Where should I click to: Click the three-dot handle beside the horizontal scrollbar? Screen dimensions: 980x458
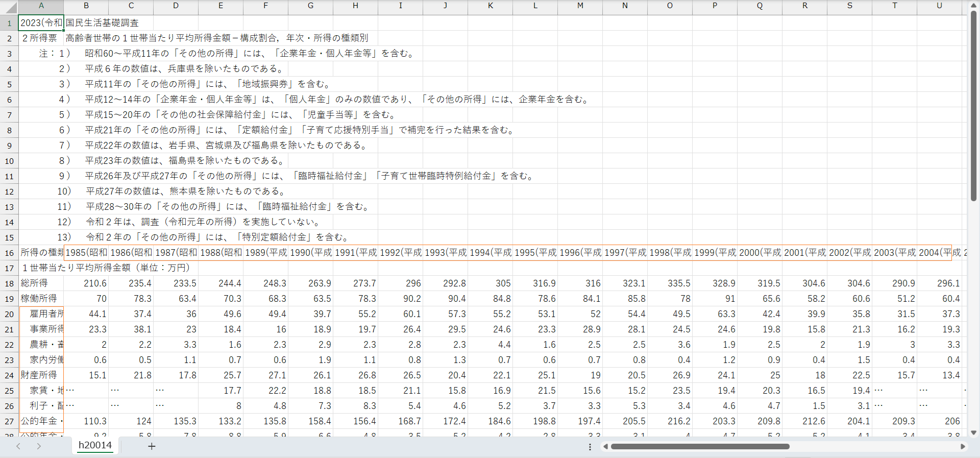click(590, 447)
